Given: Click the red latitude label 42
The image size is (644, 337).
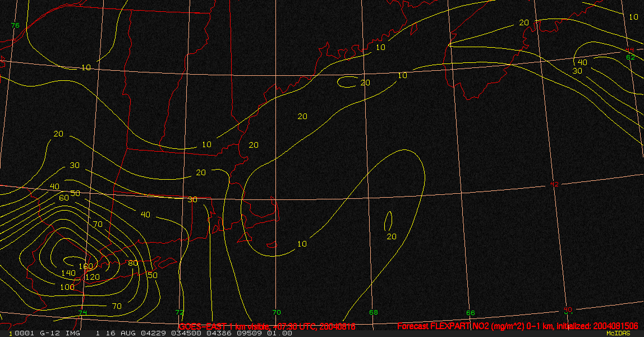Looking at the screenshot, I should (554, 184).
